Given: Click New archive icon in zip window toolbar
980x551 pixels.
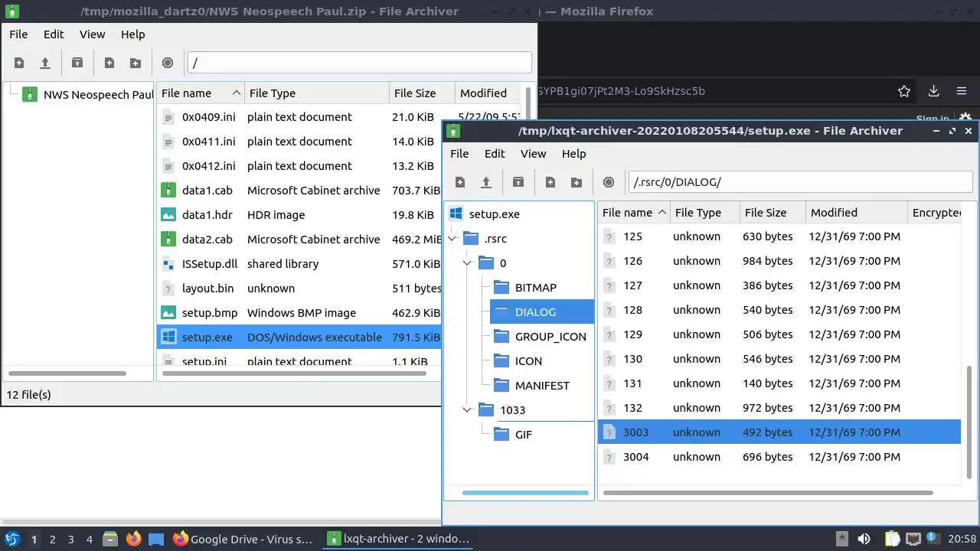Looking at the screenshot, I should pos(19,63).
